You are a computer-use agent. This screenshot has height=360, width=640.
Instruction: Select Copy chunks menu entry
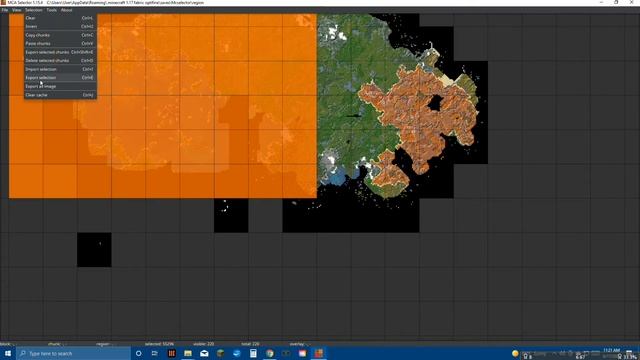(x=60, y=35)
